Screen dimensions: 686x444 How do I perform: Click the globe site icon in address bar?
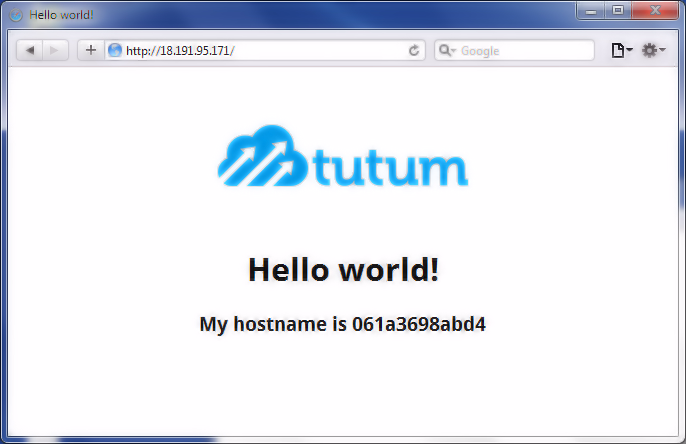pyautogui.click(x=115, y=50)
